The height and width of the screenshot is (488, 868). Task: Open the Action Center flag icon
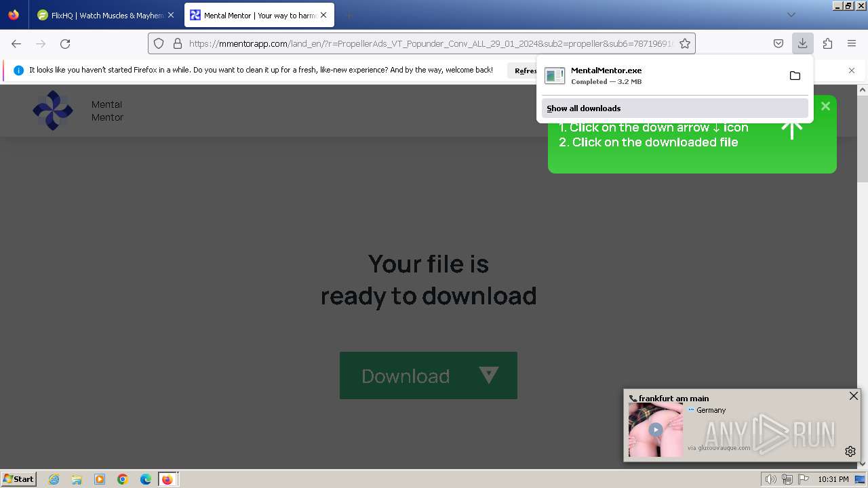coord(804,479)
